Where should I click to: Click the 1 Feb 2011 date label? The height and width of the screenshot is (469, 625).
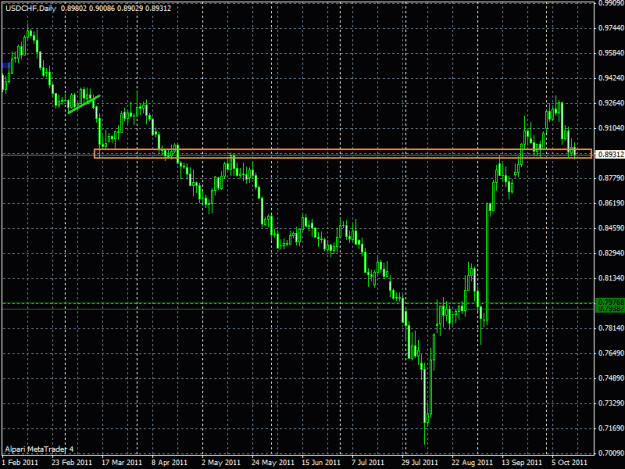coord(20,462)
